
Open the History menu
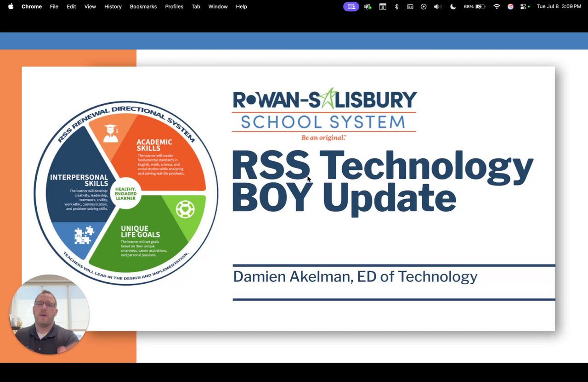point(113,6)
